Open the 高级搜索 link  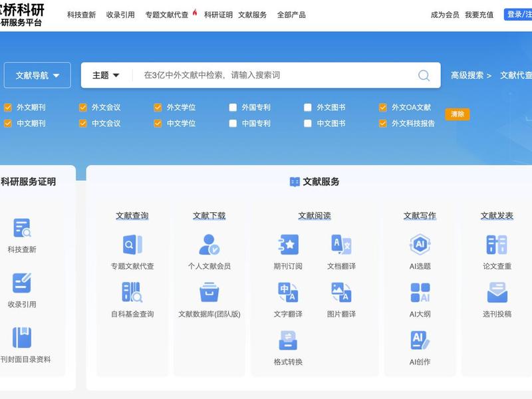click(x=471, y=75)
